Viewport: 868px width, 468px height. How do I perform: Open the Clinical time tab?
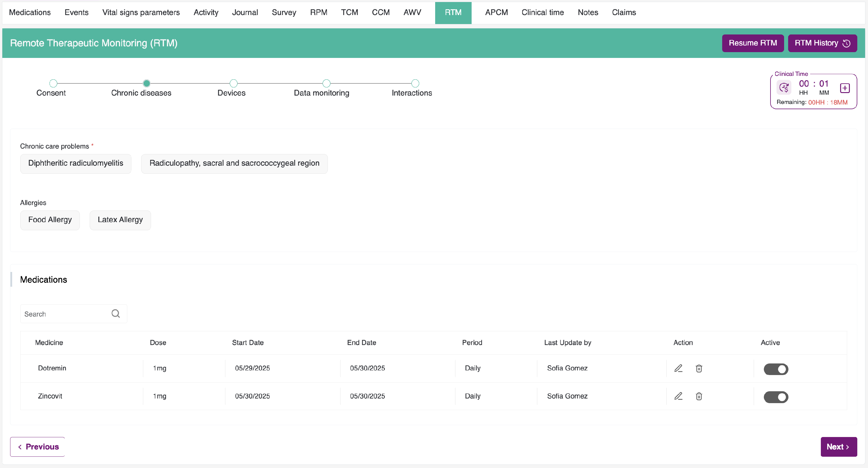542,12
